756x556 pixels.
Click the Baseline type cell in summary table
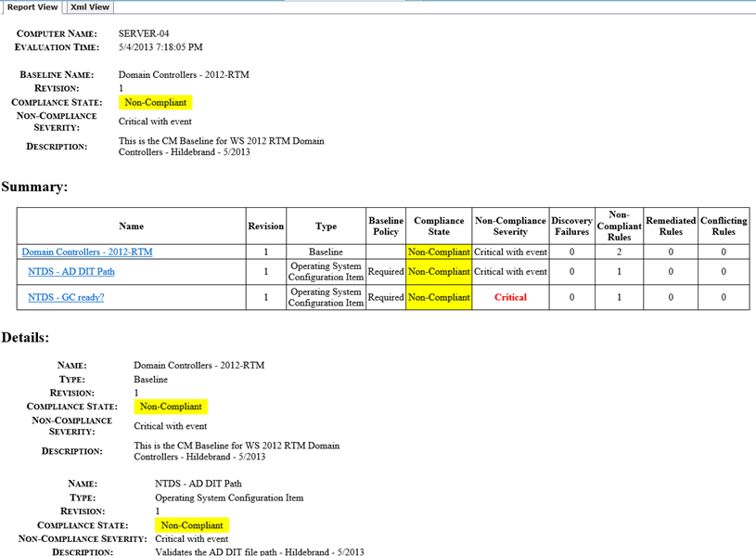(326, 252)
